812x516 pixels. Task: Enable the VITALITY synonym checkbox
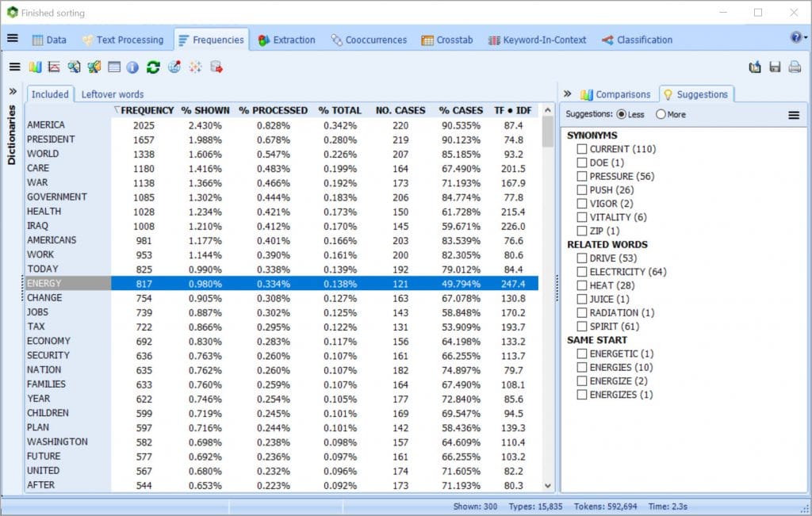582,217
